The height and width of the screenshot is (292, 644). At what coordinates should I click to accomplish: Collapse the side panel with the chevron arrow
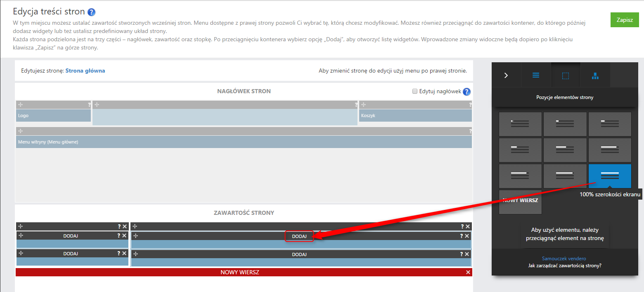click(506, 75)
